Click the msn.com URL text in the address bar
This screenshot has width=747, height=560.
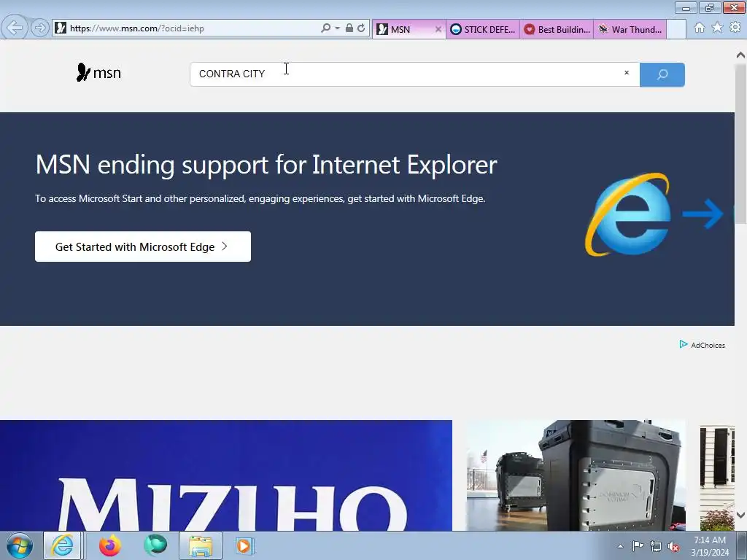tap(137, 28)
